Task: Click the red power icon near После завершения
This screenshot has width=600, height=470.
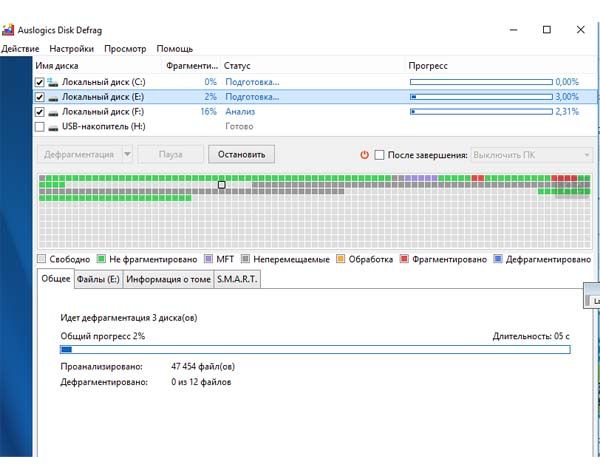Action: (x=364, y=155)
